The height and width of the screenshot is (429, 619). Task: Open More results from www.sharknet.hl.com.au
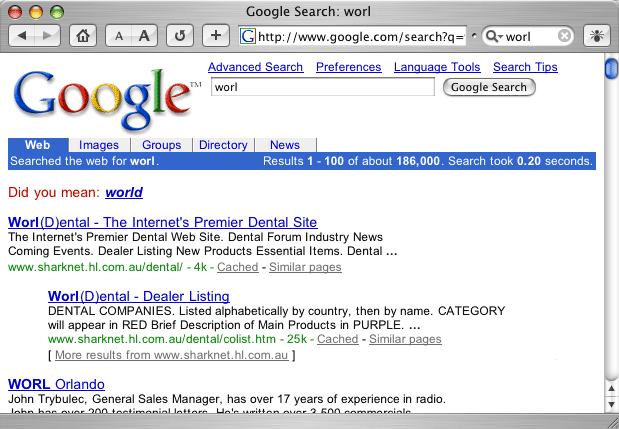pyautogui.click(x=172, y=355)
